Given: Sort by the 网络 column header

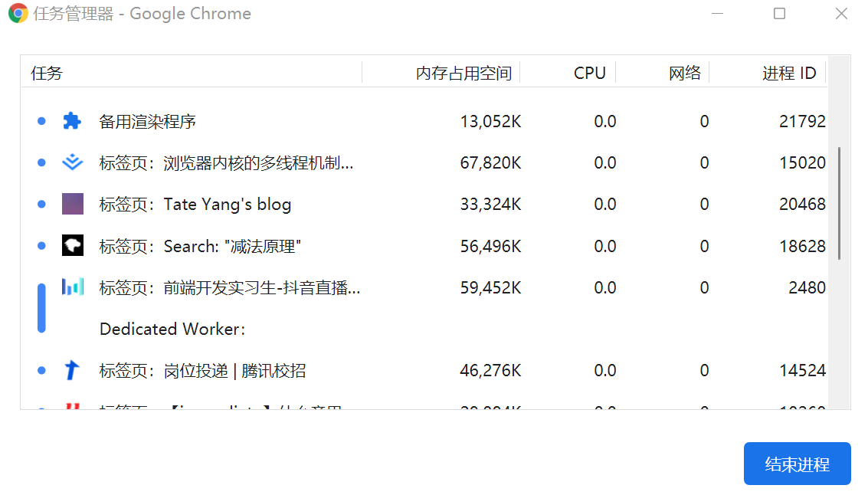Looking at the screenshot, I should click(684, 73).
